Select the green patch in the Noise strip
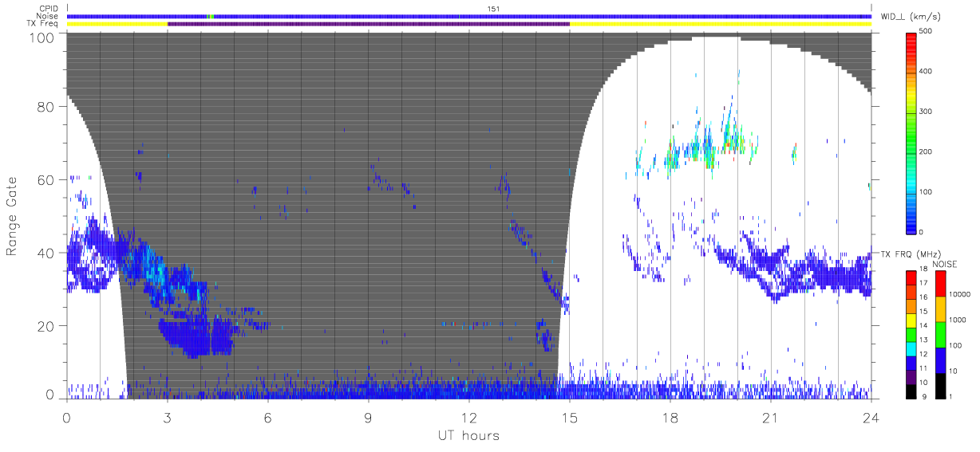The image size is (980, 452). tap(210, 16)
